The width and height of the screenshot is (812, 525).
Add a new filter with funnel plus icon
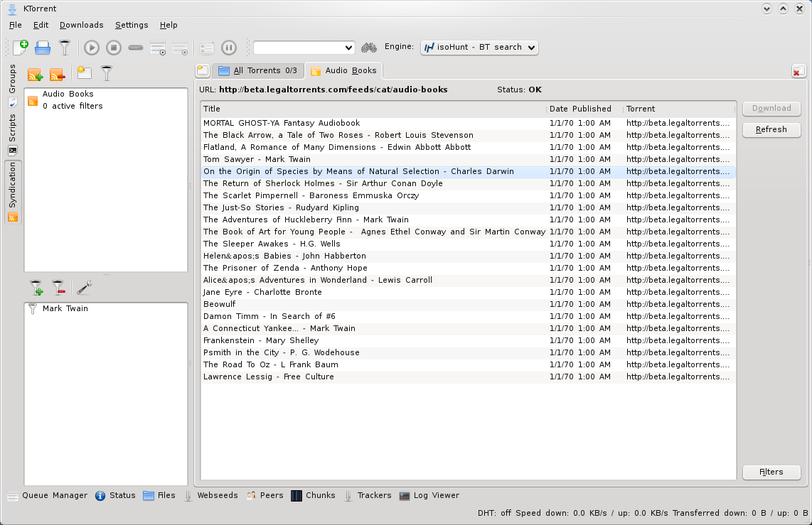coord(36,288)
